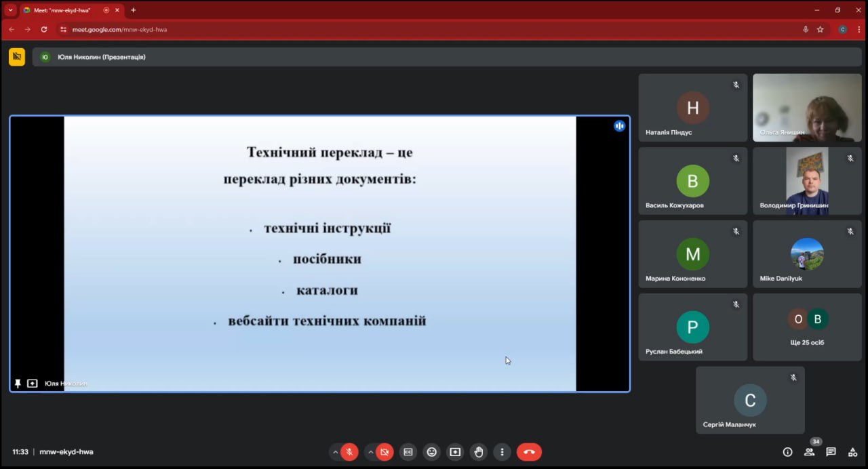Turn on the camera
The height and width of the screenshot is (469, 868).
coord(384,452)
